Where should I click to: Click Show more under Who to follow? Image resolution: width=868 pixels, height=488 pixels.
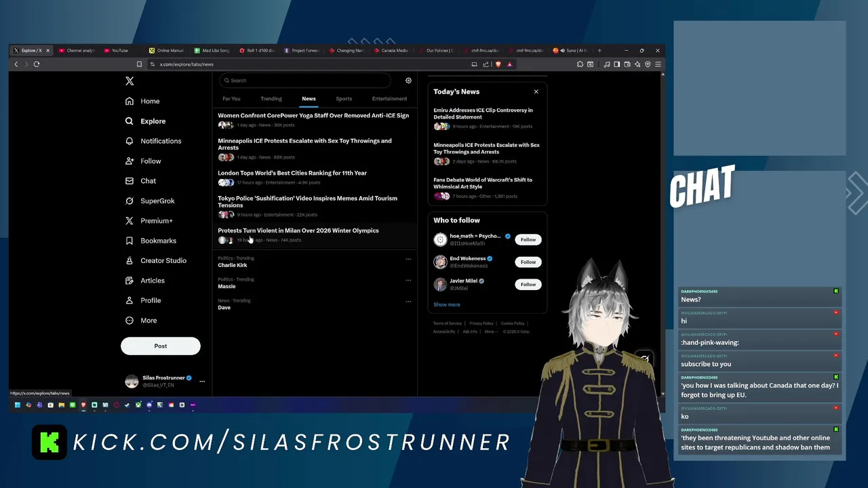(x=447, y=305)
